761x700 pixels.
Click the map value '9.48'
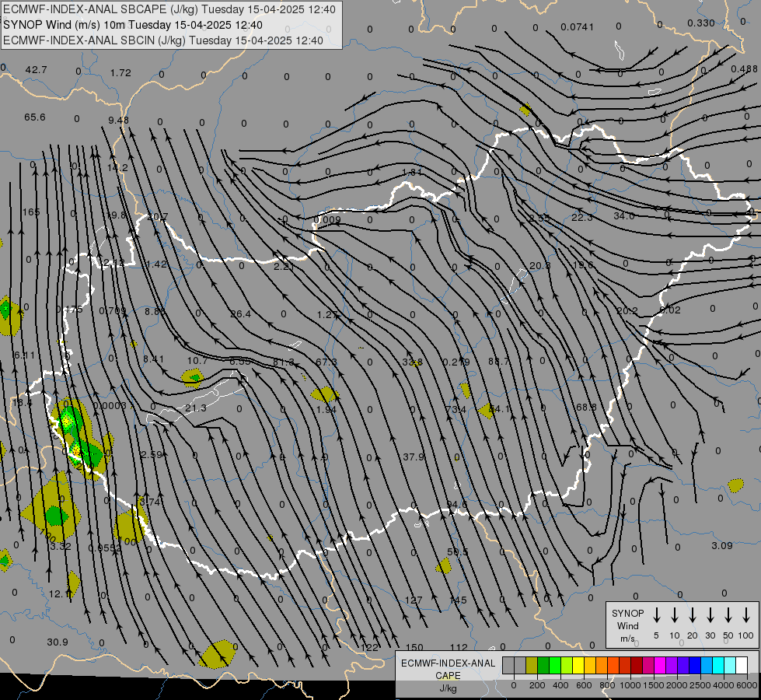click(x=118, y=120)
